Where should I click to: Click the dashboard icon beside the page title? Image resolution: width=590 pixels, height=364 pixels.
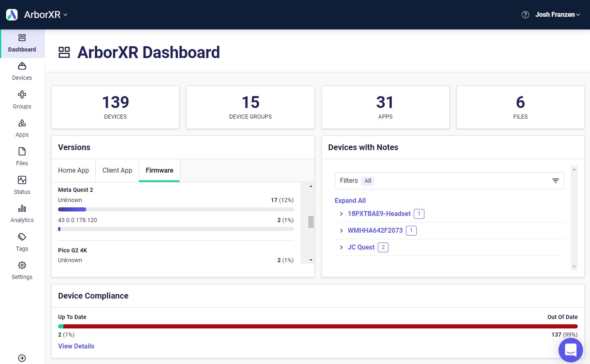tap(64, 52)
